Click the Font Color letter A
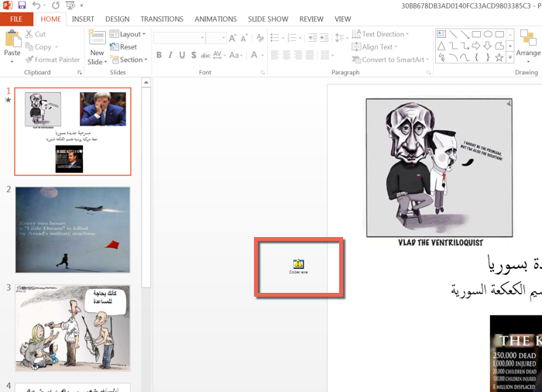This screenshot has height=392, width=542. coord(254,55)
